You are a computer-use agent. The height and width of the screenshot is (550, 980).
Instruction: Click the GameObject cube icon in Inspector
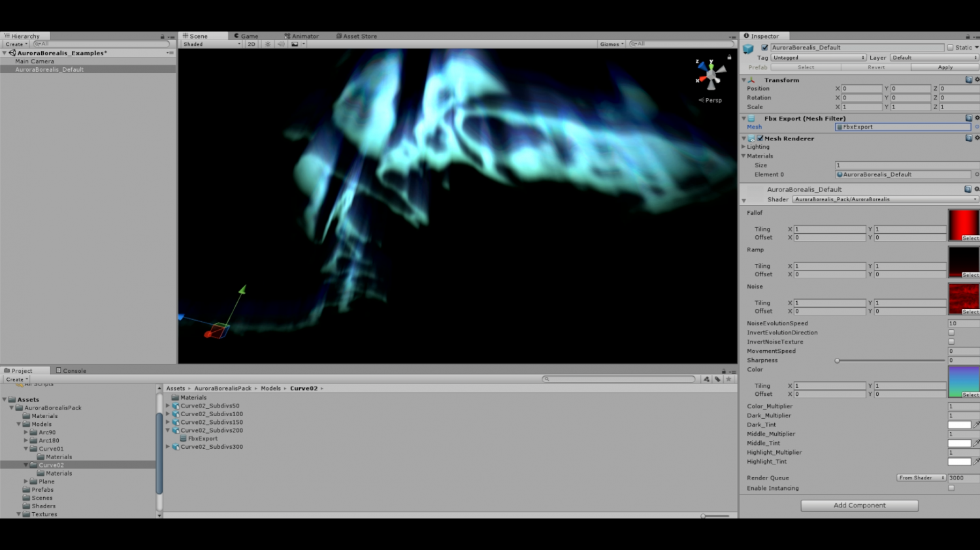[749, 48]
